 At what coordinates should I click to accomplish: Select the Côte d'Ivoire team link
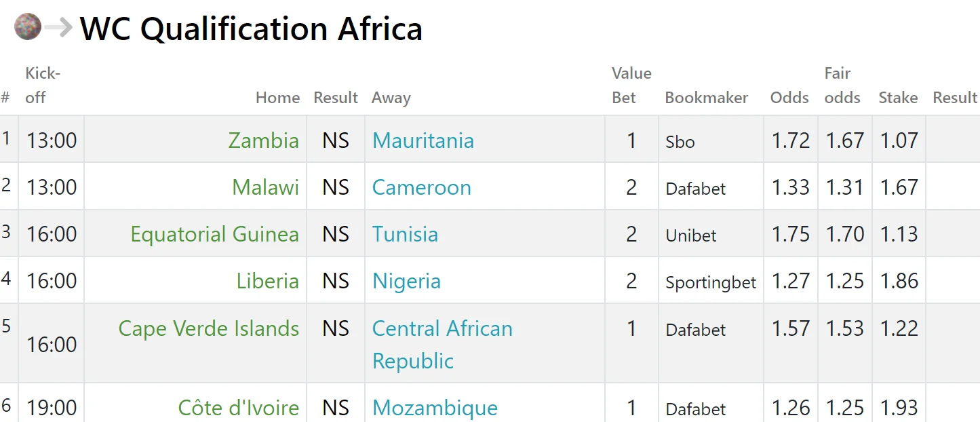point(238,408)
